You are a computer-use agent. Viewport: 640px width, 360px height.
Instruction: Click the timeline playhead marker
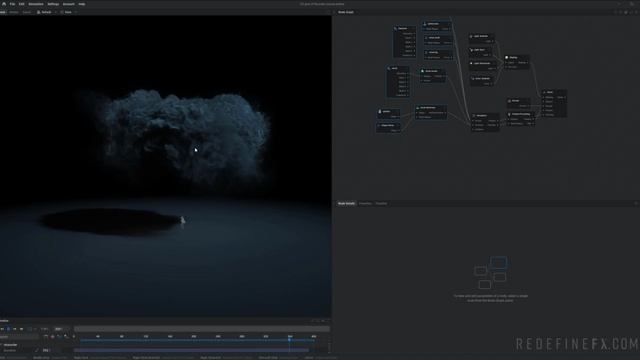[x=289, y=339]
